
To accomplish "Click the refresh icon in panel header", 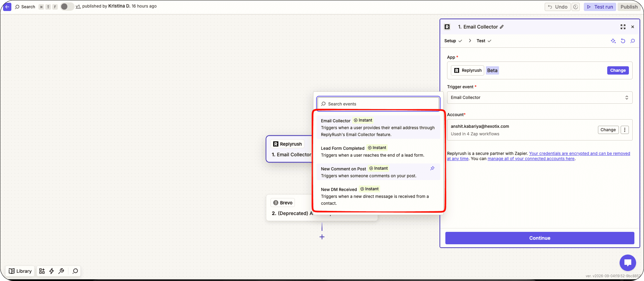I will 623,41.
